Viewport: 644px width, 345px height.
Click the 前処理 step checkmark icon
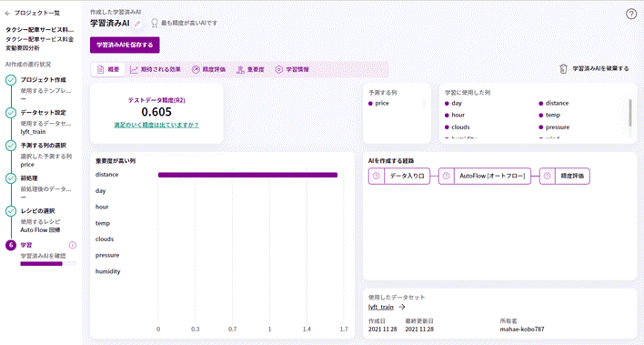click(x=11, y=178)
